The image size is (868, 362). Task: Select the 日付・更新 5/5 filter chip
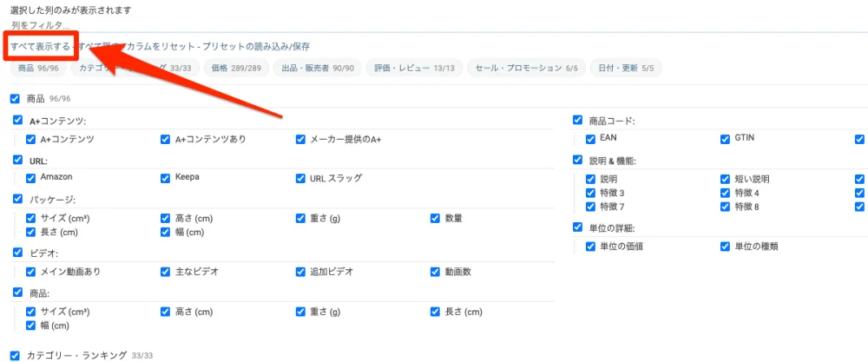pos(626,68)
